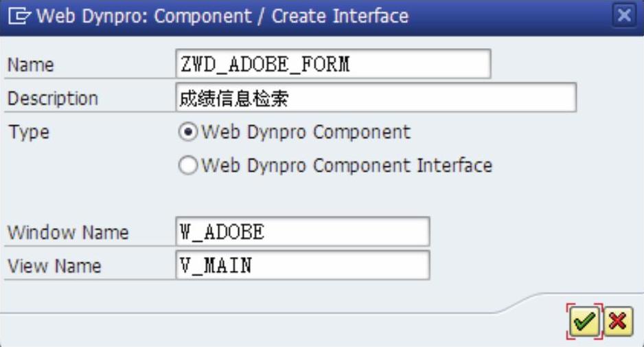Focus the Name field containing ZWD_ADOBE_FORM
This screenshot has width=644, height=347.
tap(333, 64)
